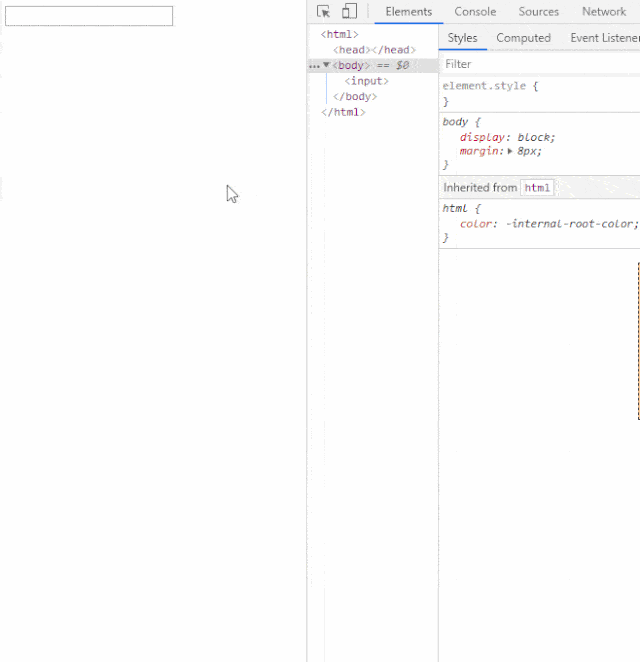Click the Filter styles input field
The height and width of the screenshot is (662, 640).
[x=540, y=64]
